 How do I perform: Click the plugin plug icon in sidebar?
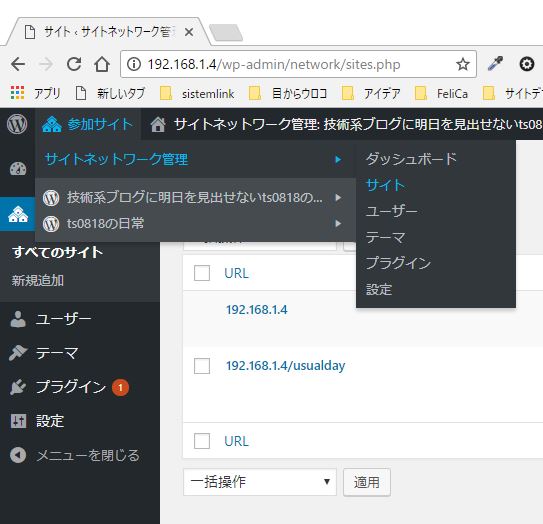(18, 387)
